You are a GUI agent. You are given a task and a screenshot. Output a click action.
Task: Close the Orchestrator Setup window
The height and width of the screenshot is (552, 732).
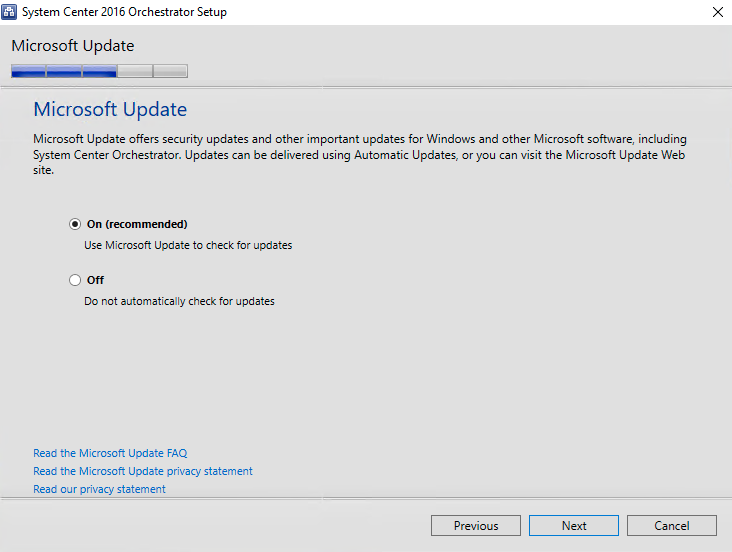717,12
